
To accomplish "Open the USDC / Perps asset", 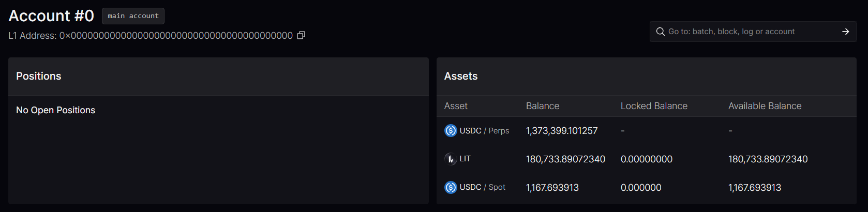I will 484,131.
